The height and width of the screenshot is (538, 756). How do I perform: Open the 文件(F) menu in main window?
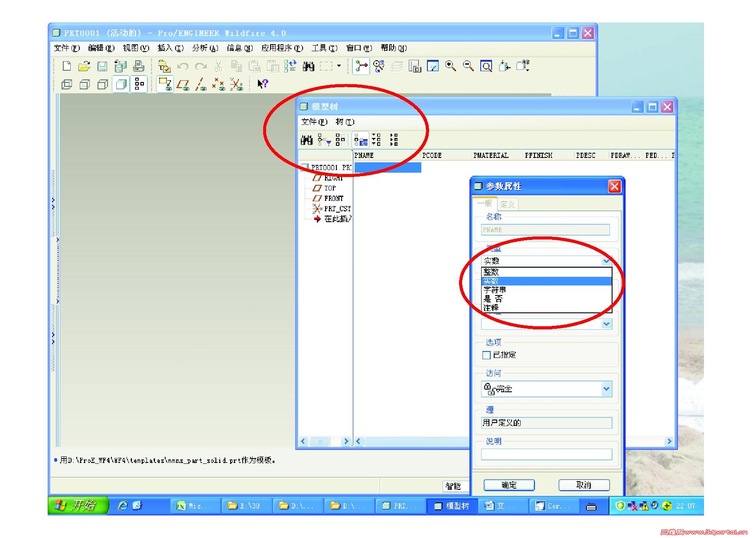tap(67, 48)
